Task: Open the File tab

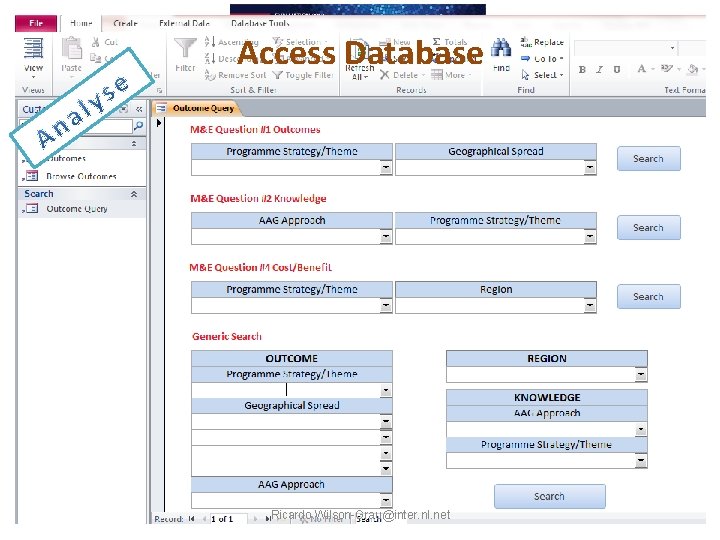Action: 36,23
